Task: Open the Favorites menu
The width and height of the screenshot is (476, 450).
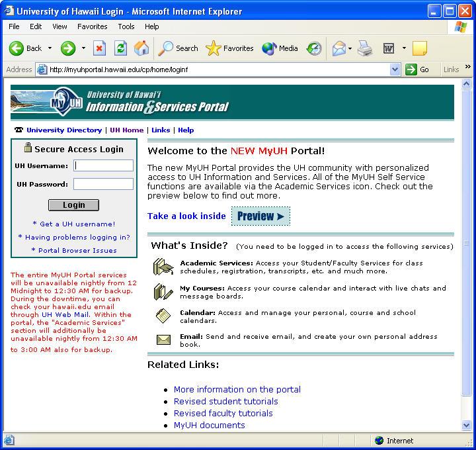Action: pyautogui.click(x=92, y=26)
